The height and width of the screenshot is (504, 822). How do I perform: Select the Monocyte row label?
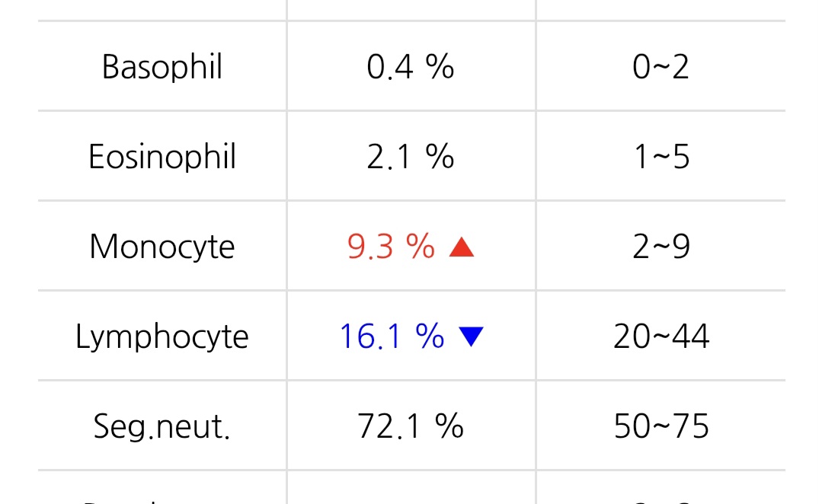tap(162, 246)
